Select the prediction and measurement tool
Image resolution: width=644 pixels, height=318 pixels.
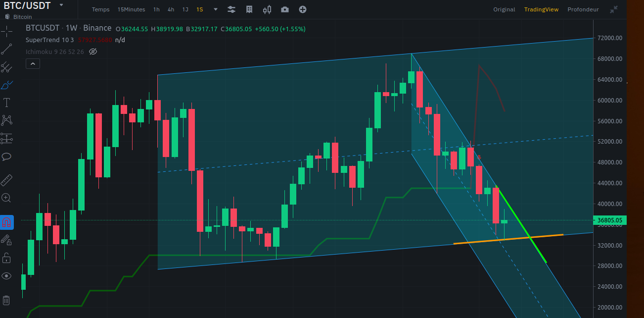[6, 138]
